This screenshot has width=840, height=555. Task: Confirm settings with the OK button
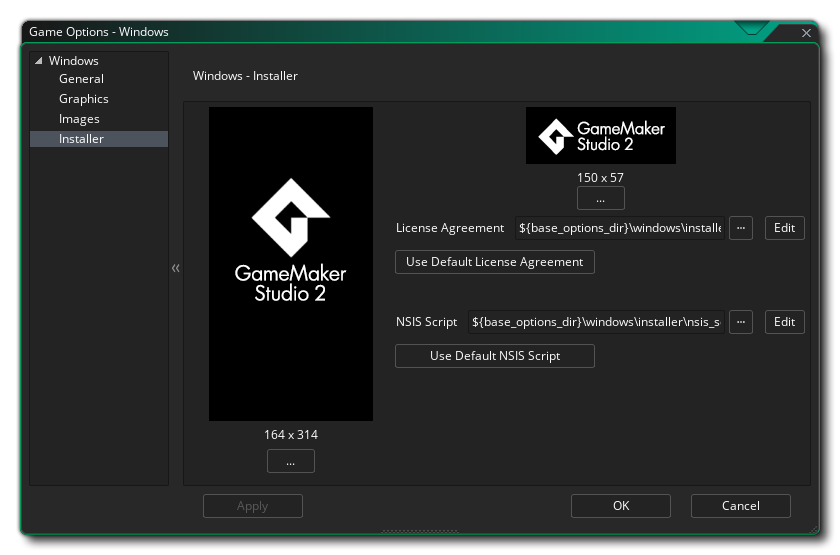click(x=621, y=506)
